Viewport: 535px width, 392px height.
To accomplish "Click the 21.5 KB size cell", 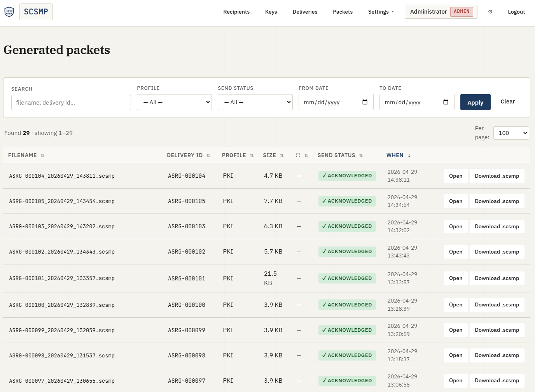I will (x=271, y=278).
